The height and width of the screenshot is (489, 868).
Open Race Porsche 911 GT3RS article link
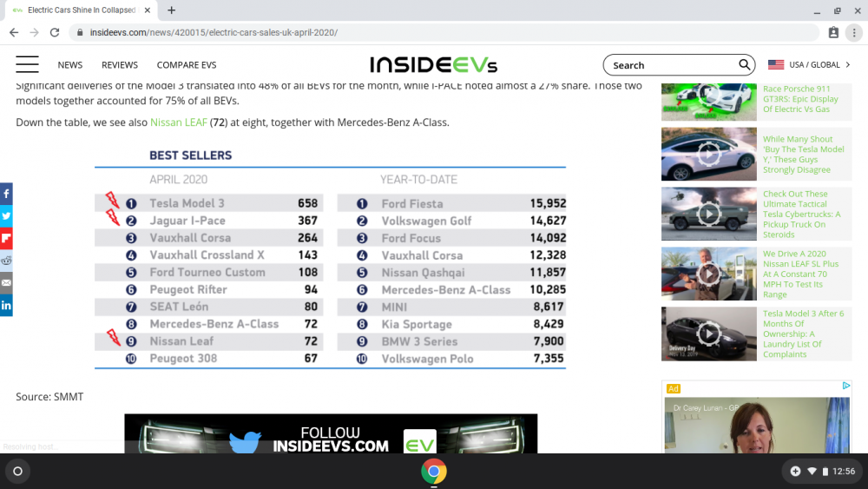800,98
